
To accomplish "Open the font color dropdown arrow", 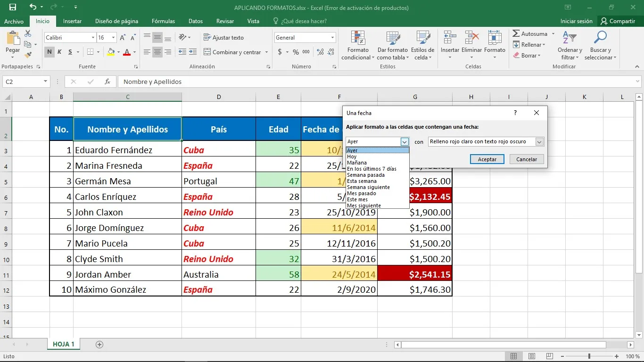I will click(134, 52).
